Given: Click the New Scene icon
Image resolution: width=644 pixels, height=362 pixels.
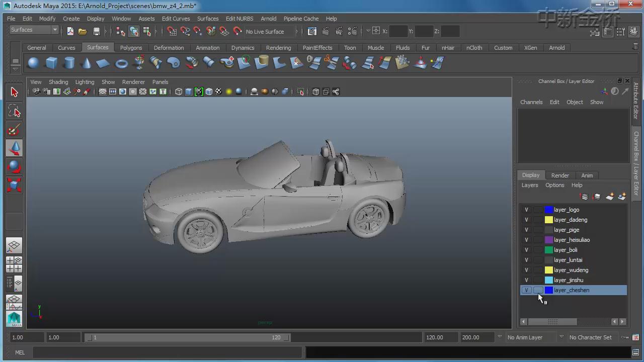Looking at the screenshot, I should pos(70,31).
